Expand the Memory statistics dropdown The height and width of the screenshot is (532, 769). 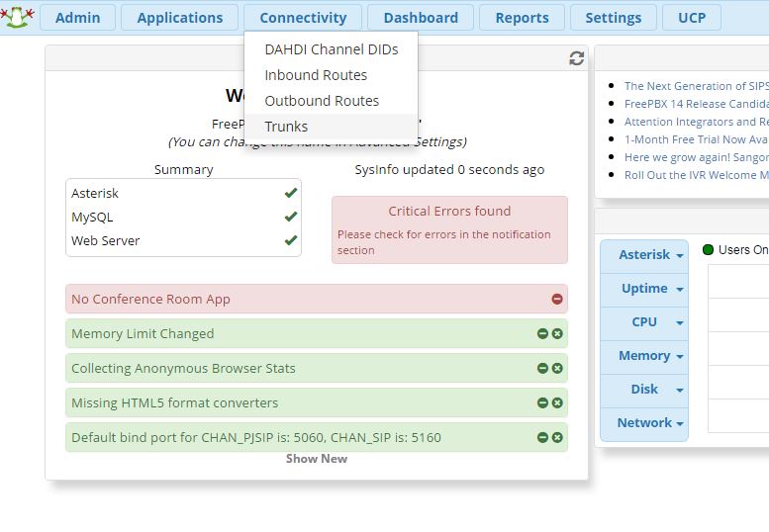click(x=644, y=356)
